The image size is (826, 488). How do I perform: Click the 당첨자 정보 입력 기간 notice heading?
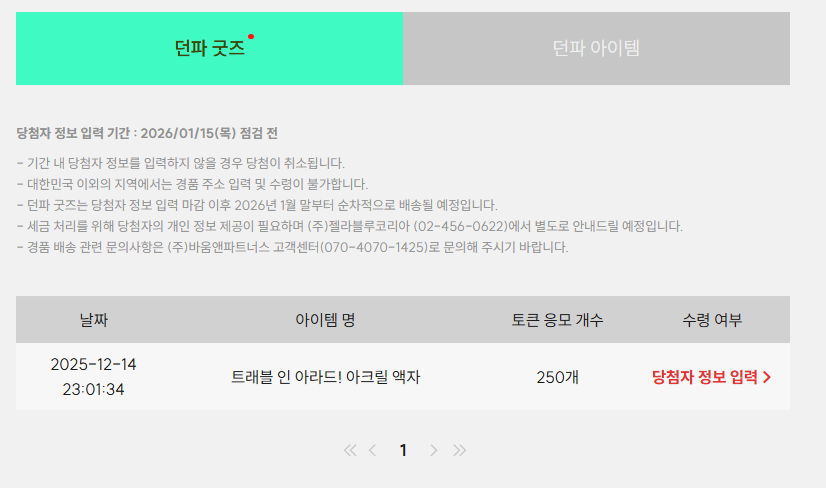tap(147, 133)
